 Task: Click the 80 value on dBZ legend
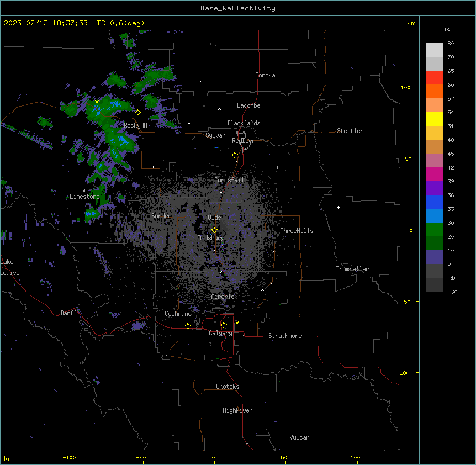tap(451, 44)
